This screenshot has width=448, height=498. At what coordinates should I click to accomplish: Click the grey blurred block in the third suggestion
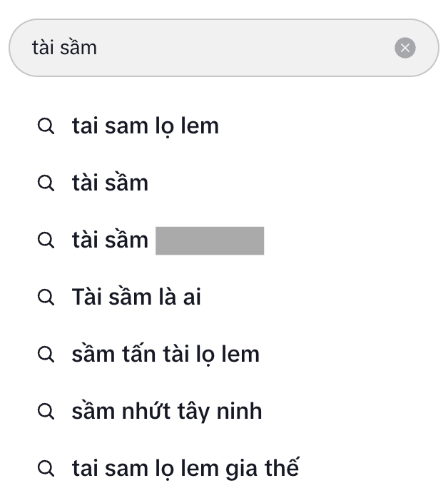tap(210, 240)
